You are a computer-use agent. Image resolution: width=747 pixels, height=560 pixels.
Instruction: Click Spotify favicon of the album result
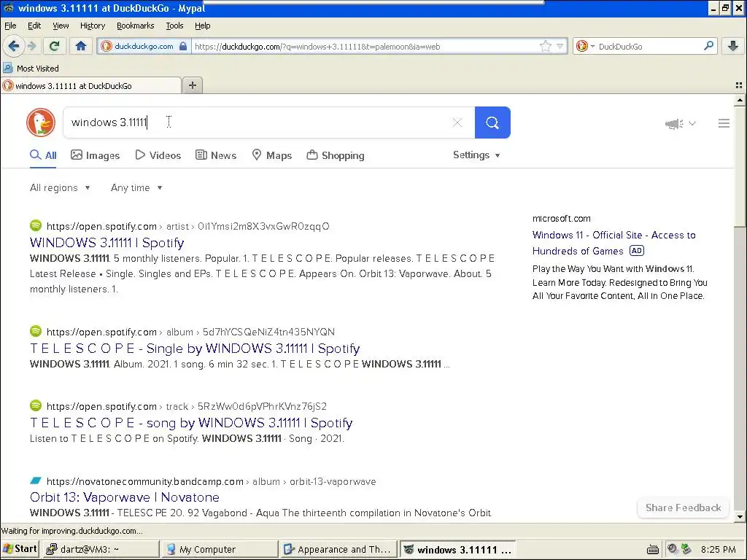coord(36,331)
